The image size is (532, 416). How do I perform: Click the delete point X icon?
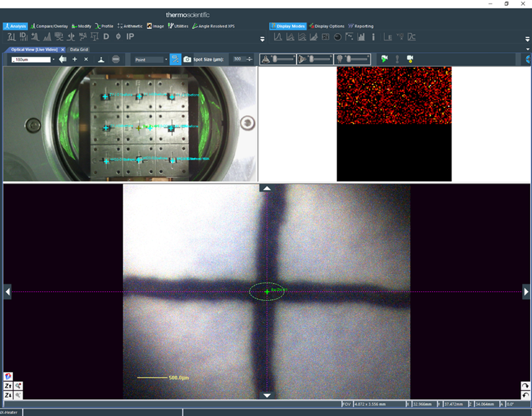(x=86, y=59)
